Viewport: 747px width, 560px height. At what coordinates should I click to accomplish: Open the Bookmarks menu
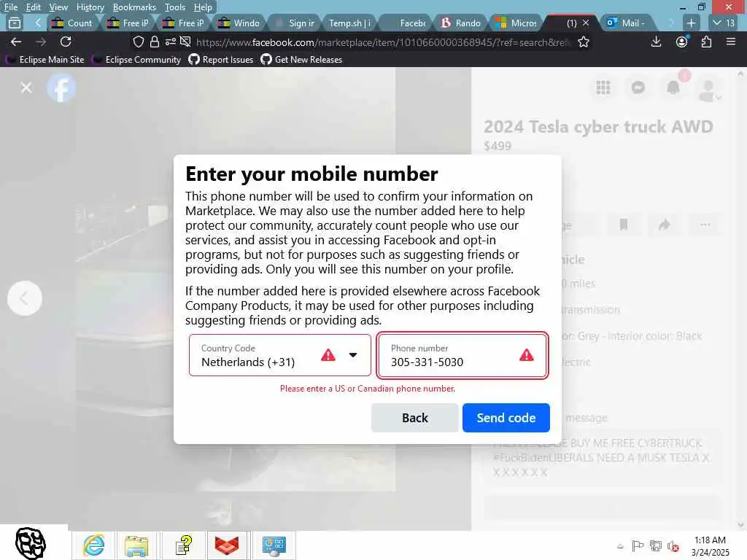pos(134,7)
